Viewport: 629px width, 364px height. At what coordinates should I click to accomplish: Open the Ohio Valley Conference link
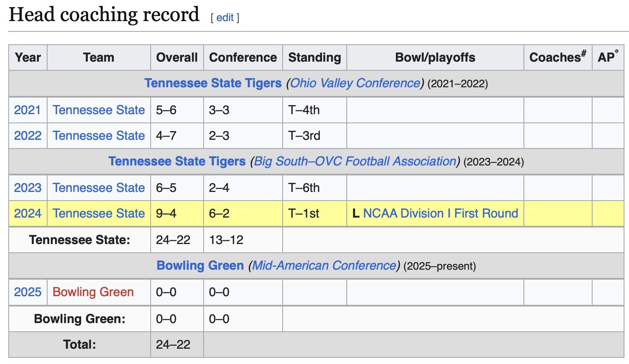[x=355, y=83]
